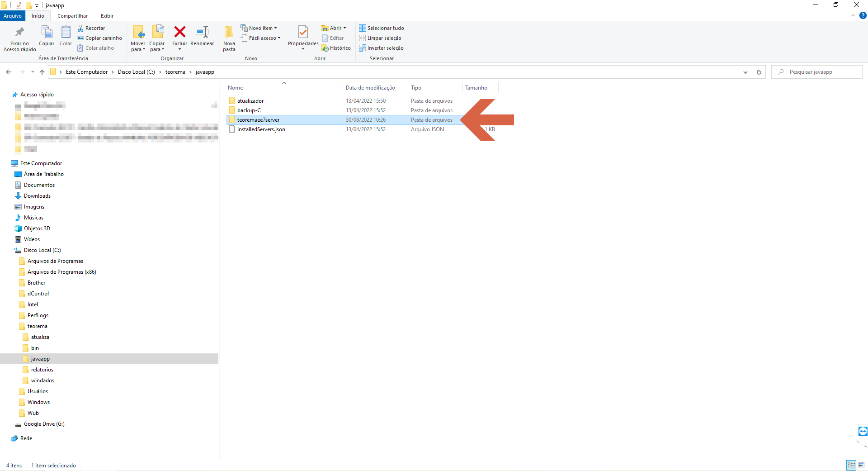Open Histórico file history
The height and width of the screenshot is (471, 868).
[x=336, y=48]
